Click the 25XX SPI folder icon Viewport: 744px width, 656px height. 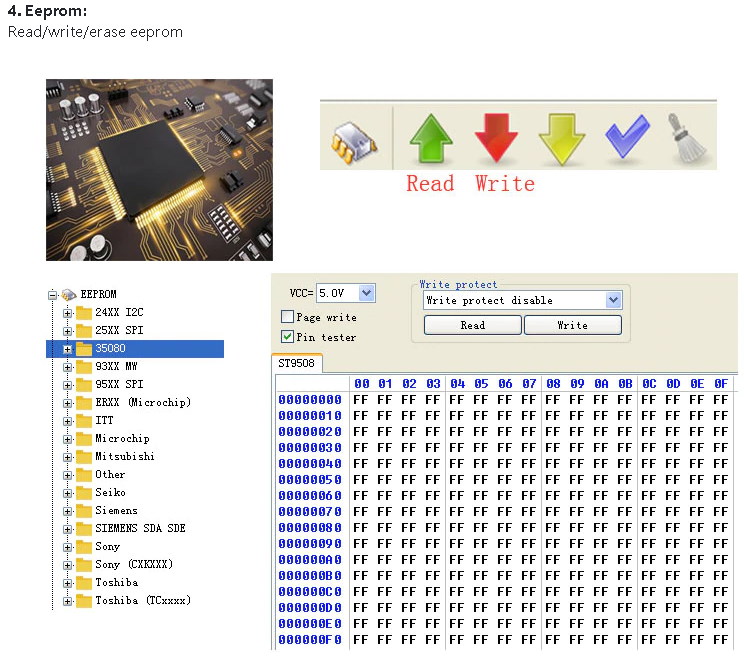[84, 331]
